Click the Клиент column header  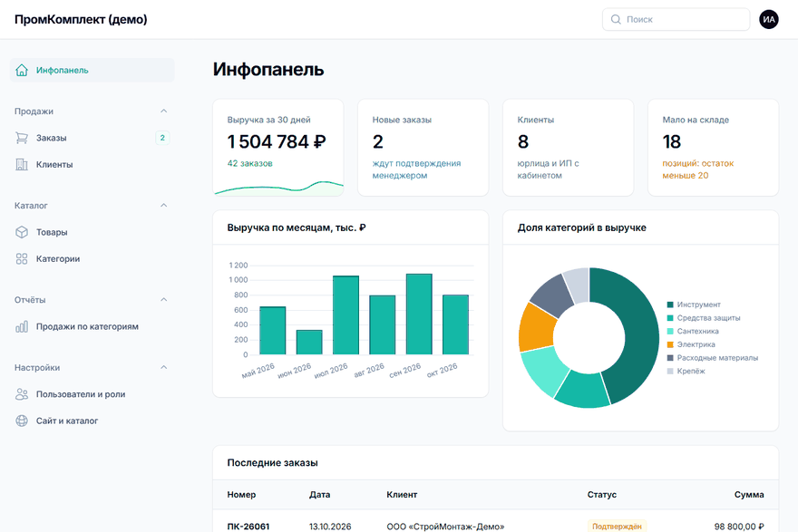(402, 494)
